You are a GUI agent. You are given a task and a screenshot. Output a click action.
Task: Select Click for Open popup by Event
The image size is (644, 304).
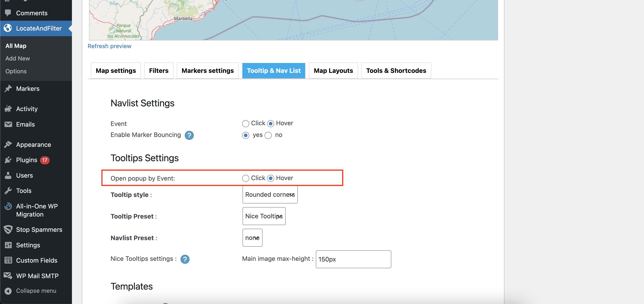pyautogui.click(x=245, y=178)
